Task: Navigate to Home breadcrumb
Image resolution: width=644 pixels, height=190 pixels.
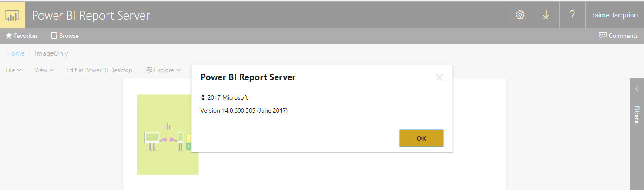Action: (x=15, y=53)
